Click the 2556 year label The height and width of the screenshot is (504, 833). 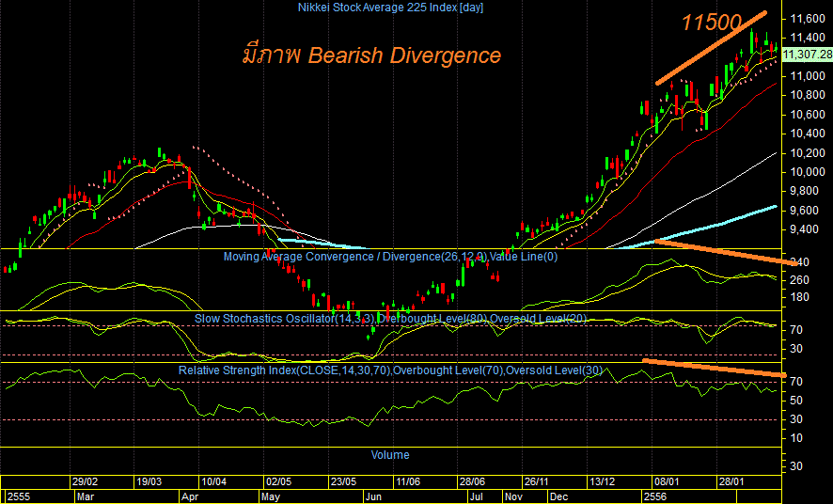(654, 496)
